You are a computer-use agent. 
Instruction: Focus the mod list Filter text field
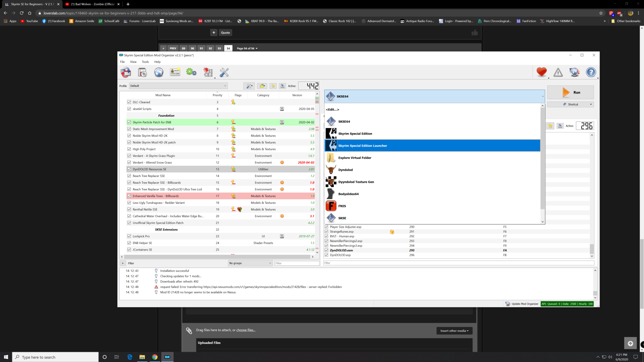(297, 263)
